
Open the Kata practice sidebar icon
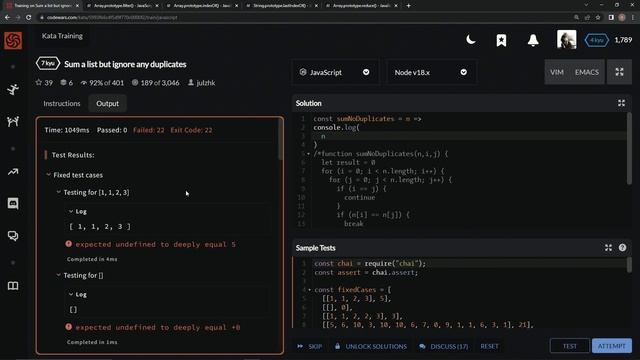[x=13, y=89]
